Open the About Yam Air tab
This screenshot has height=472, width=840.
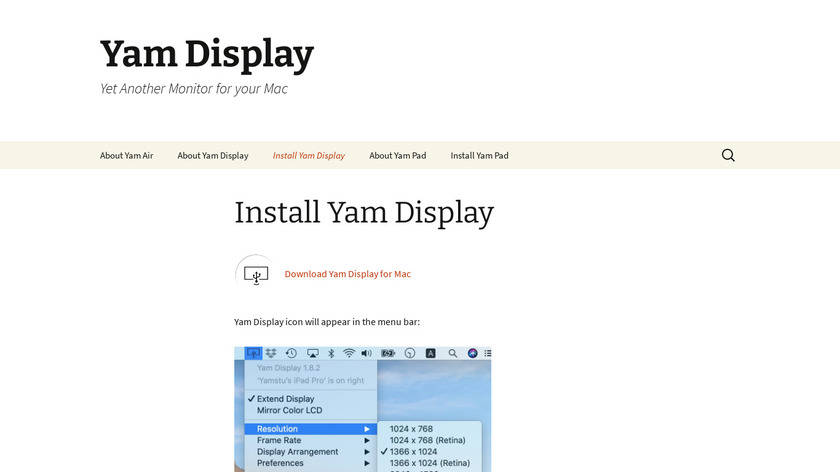[x=126, y=155]
